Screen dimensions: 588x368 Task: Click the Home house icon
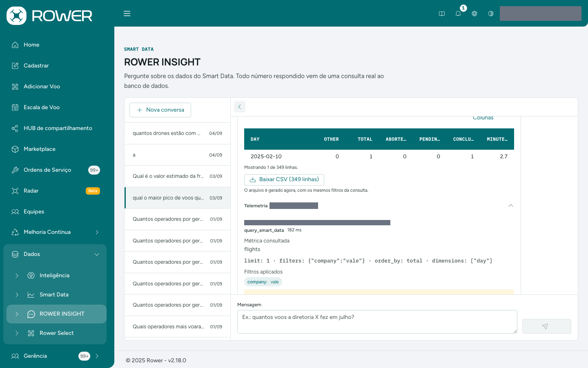(x=15, y=45)
